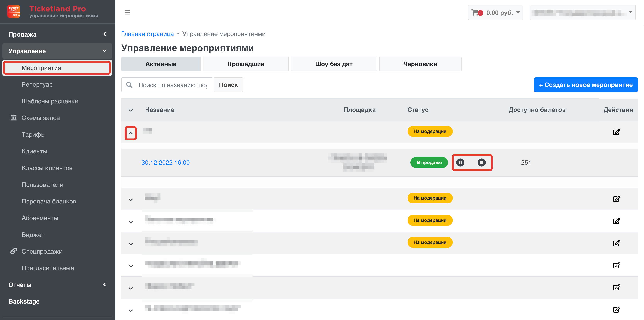Expand the second event row
The height and width of the screenshot is (320, 644).
tap(131, 200)
